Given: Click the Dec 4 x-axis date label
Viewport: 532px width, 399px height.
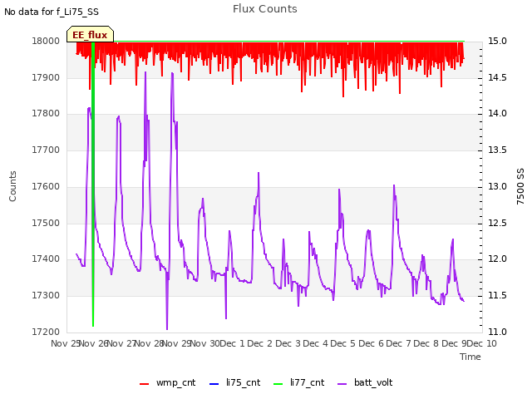Looking at the screenshot, I should coord(316,343).
